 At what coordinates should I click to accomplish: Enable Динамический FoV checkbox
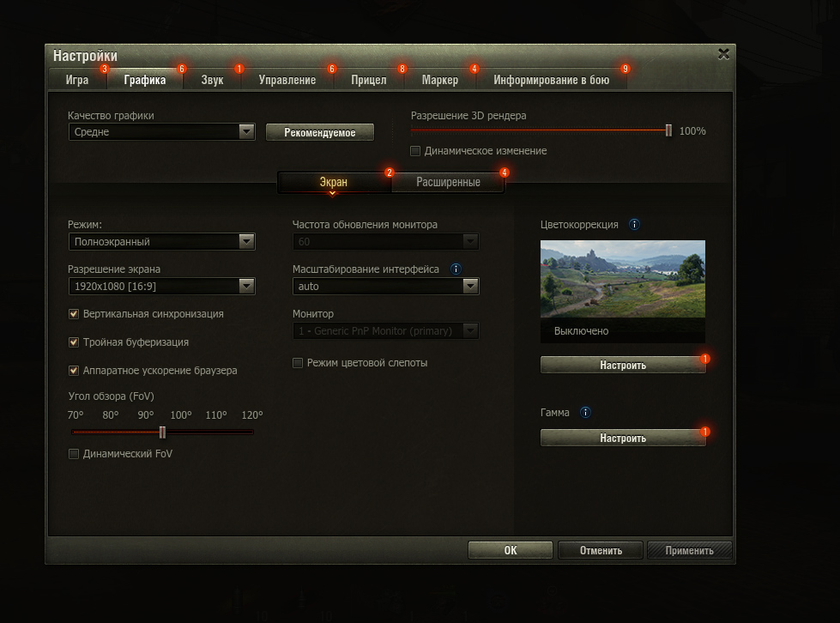tap(74, 454)
